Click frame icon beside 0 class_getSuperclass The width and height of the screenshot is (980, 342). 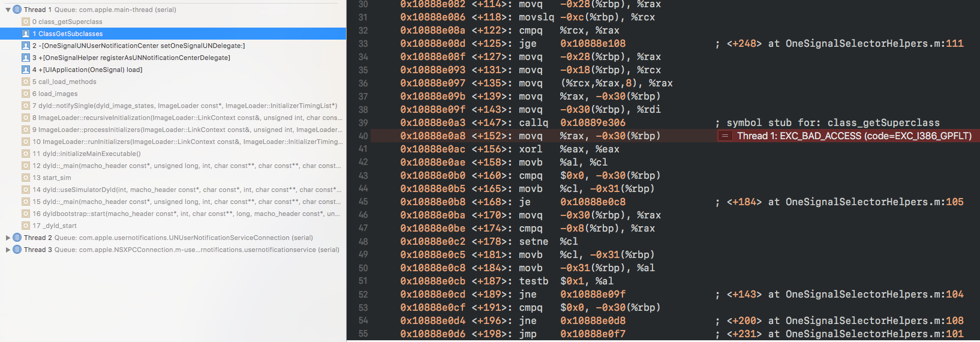pos(26,22)
